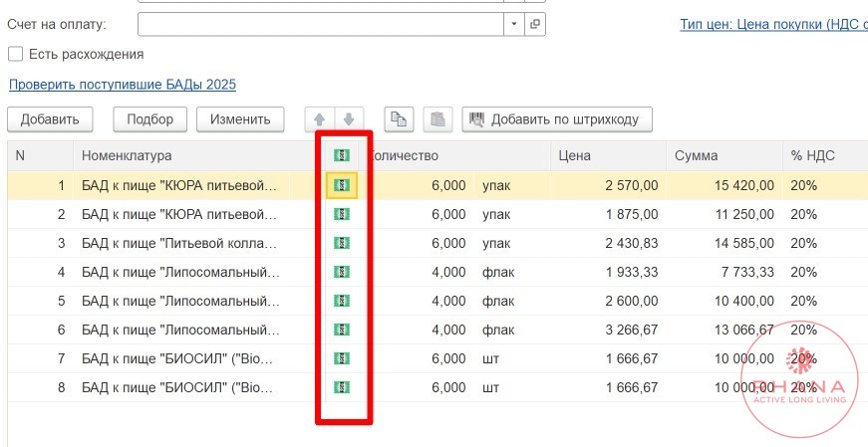Click the money icon column header
Viewport: 868px width, 447px height.
click(342, 155)
